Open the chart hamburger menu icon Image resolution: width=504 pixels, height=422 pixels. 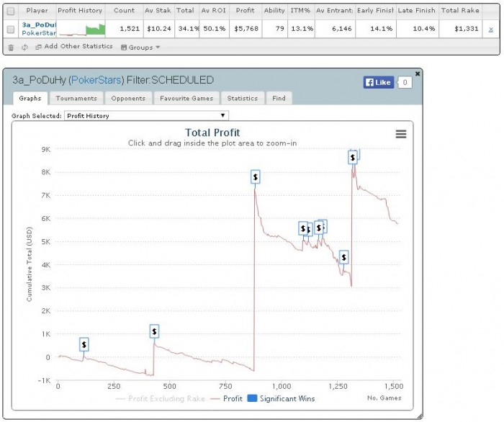pyautogui.click(x=401, y=134)
